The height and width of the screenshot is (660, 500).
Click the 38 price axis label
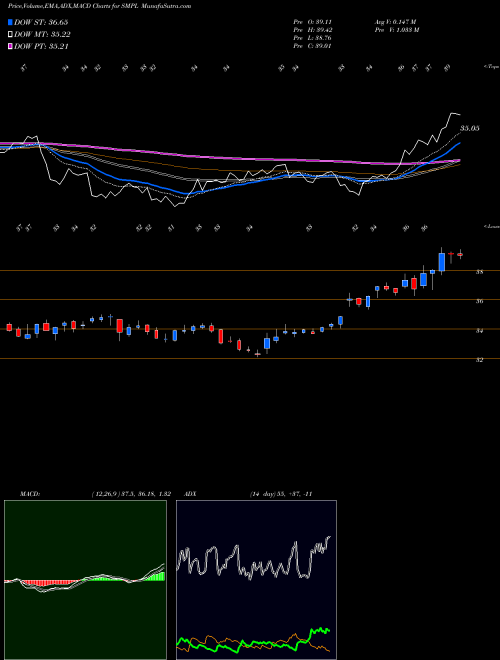click(x=479, y=272)
